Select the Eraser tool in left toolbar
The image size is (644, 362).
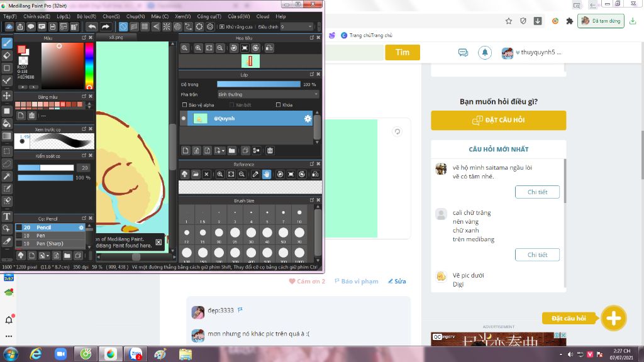coord(7,55)
